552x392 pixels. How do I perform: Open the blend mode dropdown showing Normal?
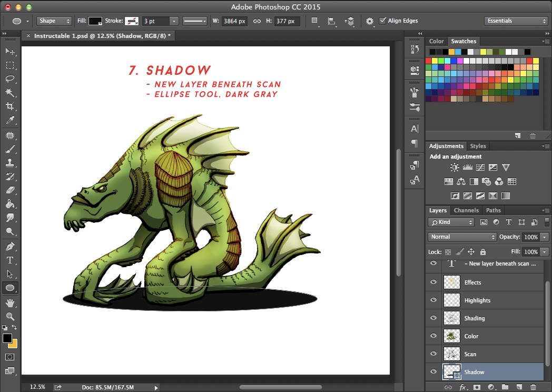(x=461, y=237)
